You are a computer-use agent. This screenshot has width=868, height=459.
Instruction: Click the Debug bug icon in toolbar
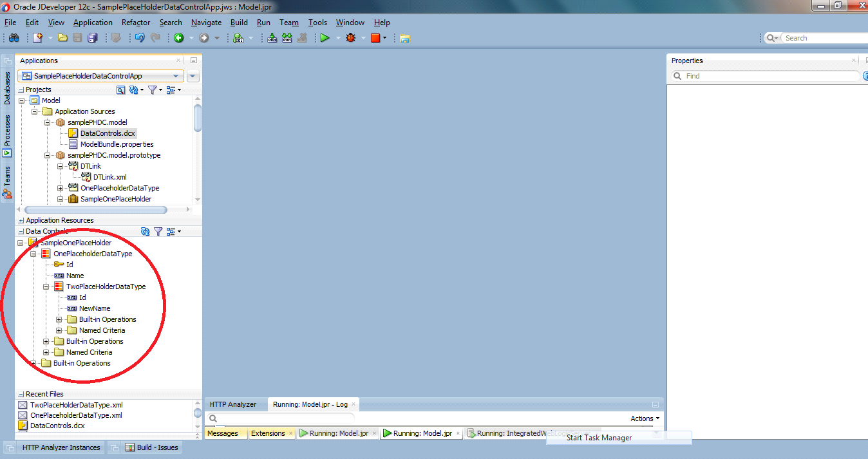coord(350,37)
